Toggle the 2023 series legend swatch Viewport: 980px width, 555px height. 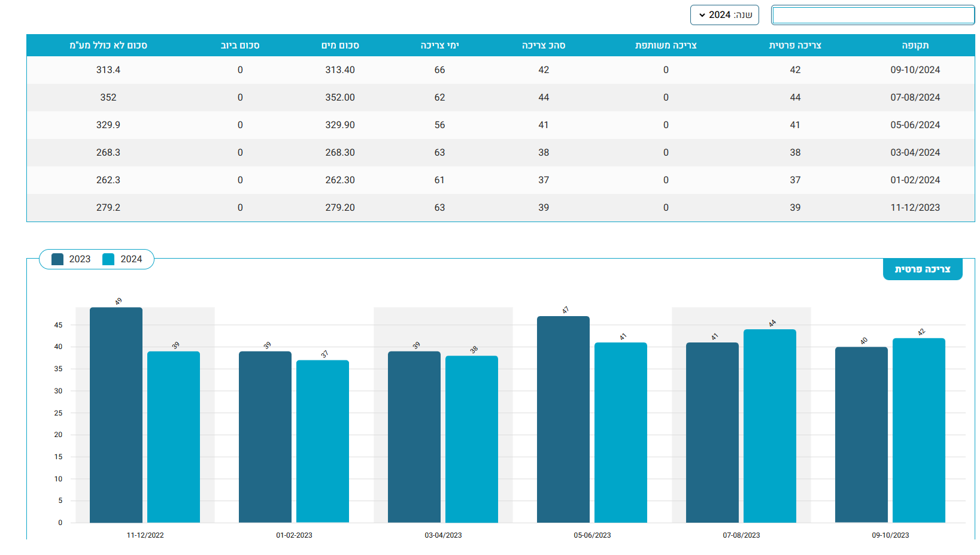(x=58, y=259)
